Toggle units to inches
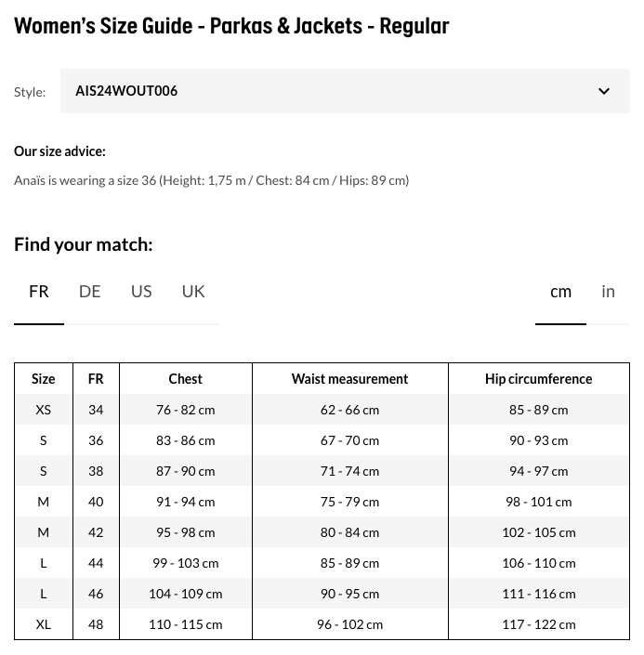 pos(608,292)
